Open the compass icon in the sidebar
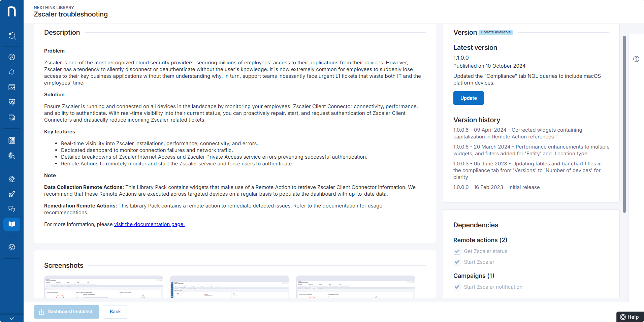This screenshot has width=644, height=322. [12, 57]
